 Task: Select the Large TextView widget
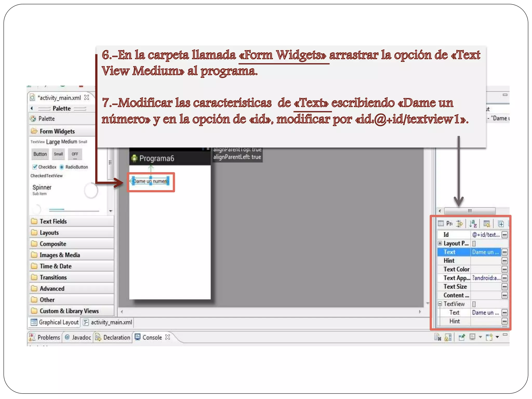(53, 142)
